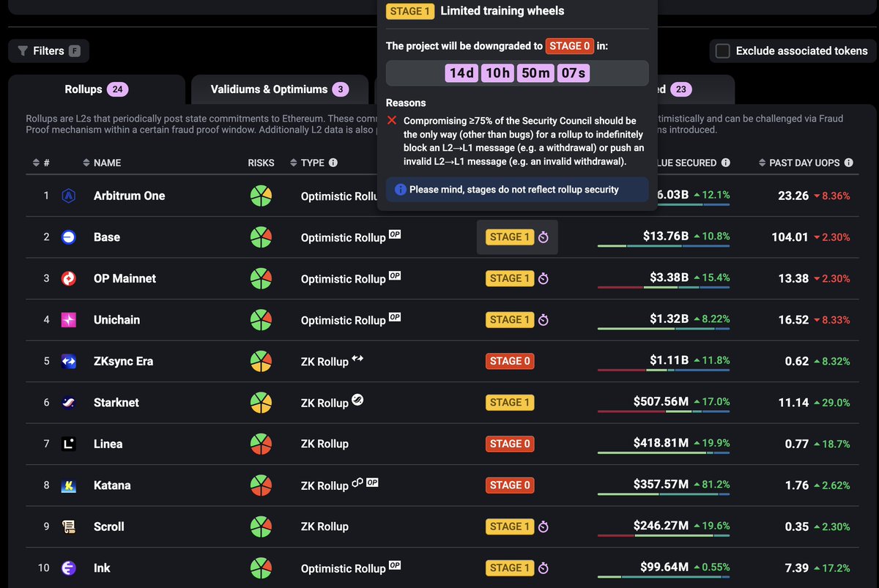Click the OP Mainnet project logo
879x588 pixels.
pyautogui.click(x=69, y=278)
